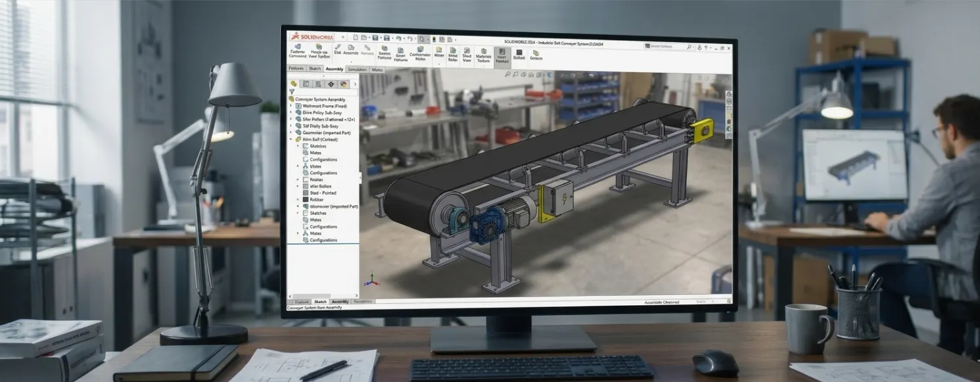Click the Rebuild traffic light icon
Viewport: 980px width, 382px height.
434,39
